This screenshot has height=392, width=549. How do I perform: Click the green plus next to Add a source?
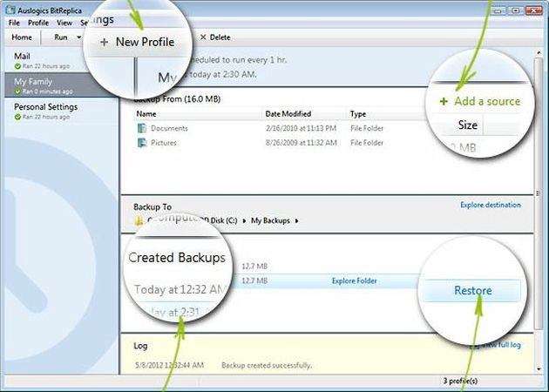[444, 101]
